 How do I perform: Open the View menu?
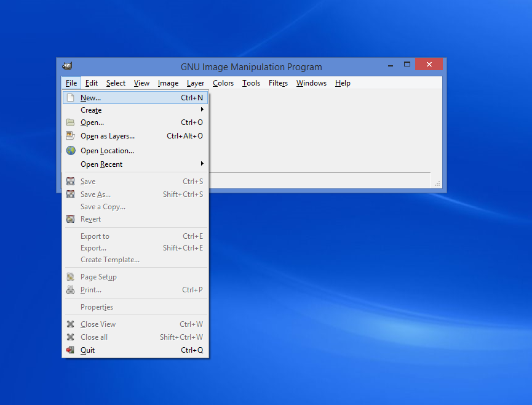(x=141, y=83)
